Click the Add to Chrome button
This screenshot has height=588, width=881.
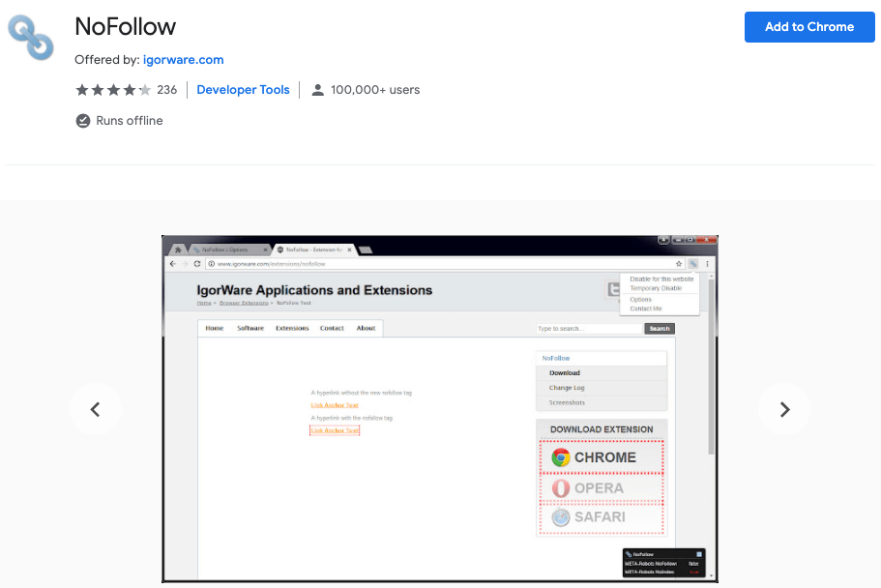click(809, 27)
